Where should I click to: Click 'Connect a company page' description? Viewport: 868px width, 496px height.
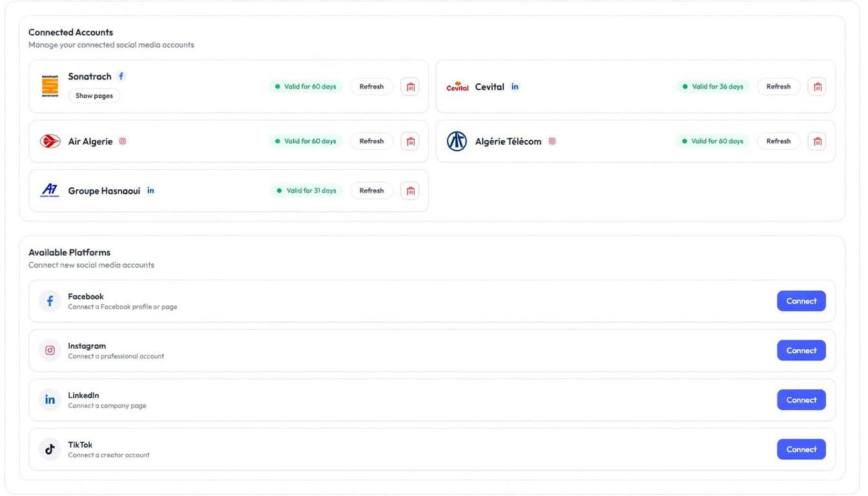pos(107,406)
